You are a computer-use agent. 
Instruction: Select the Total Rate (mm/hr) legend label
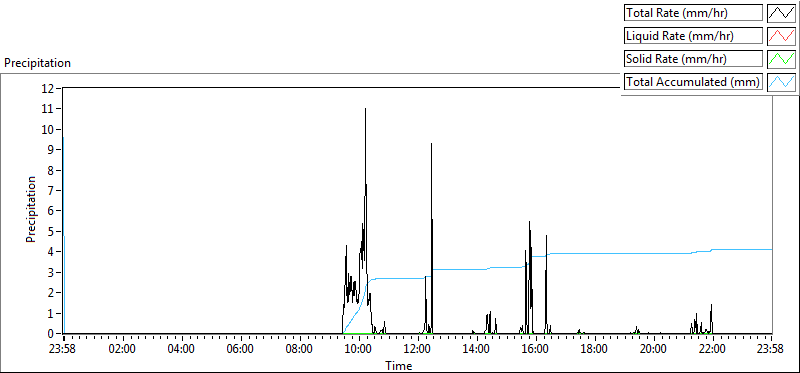(693, 13)
